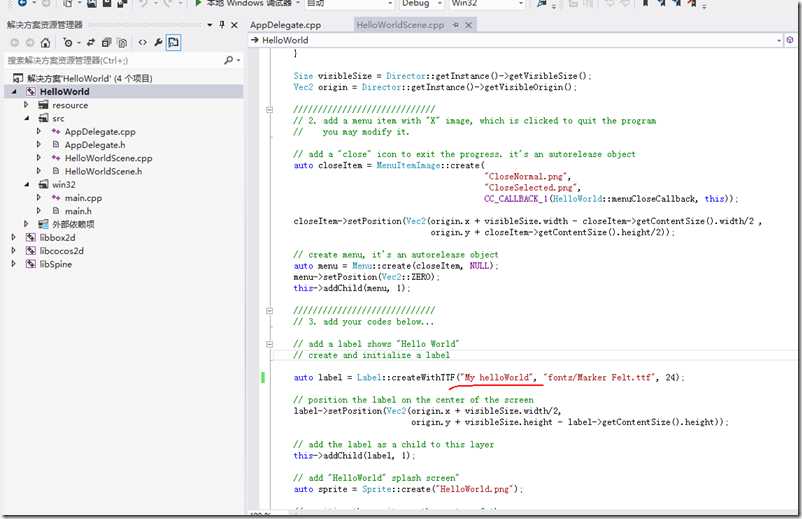
Task: Expand the libSpine project
Action: tap(14, 264)
